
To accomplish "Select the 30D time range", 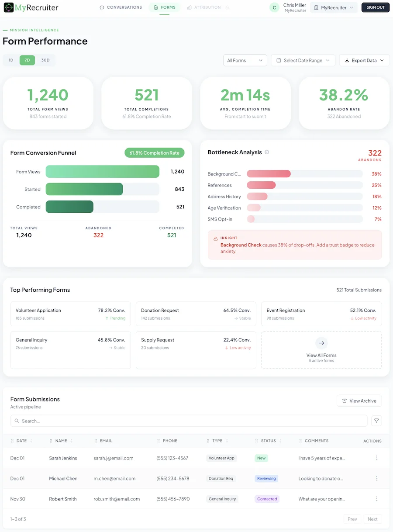I will tap(45, 60).
